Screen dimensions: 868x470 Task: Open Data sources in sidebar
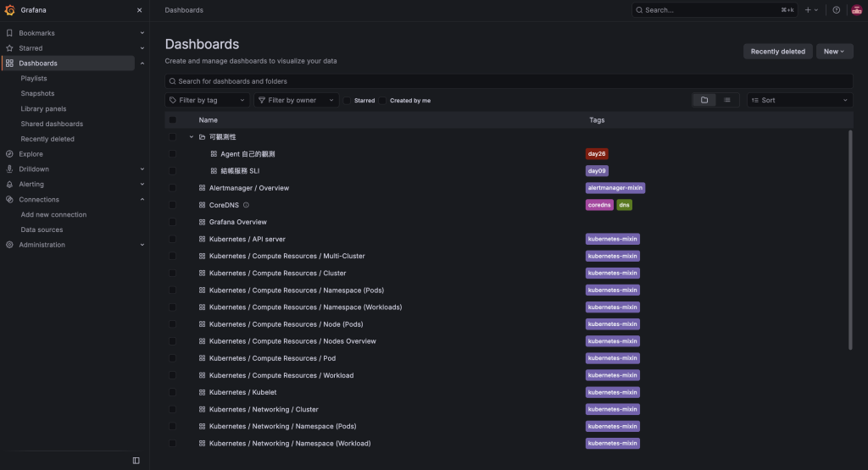(42, 229)
